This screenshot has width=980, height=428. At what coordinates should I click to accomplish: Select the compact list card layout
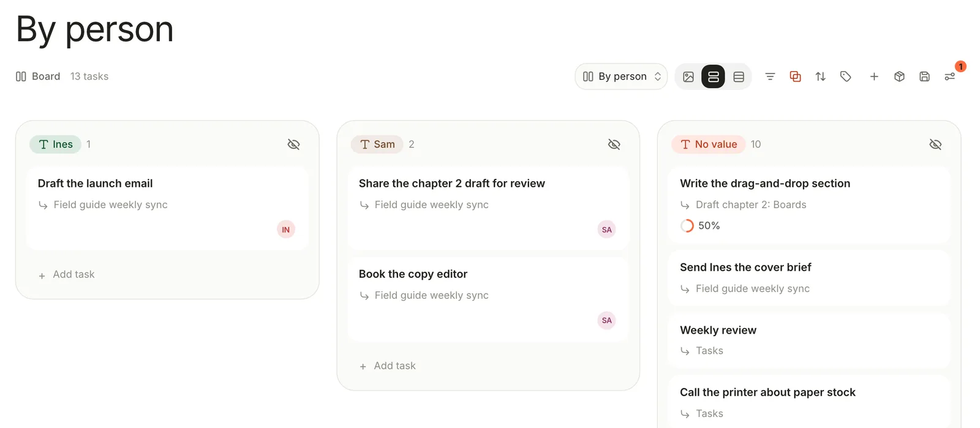739,77
